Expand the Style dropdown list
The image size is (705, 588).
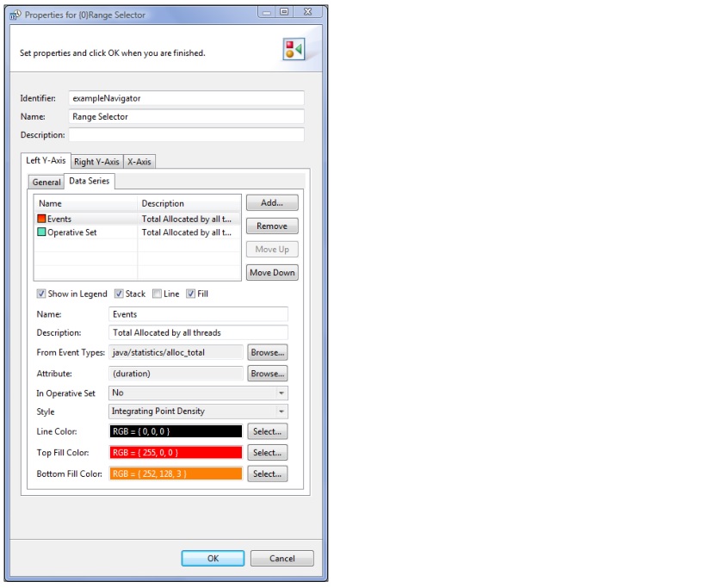(198, 412)
